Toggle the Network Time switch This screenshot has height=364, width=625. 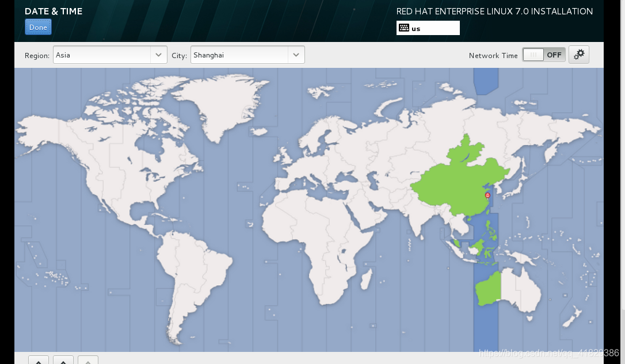click(544, 55)
